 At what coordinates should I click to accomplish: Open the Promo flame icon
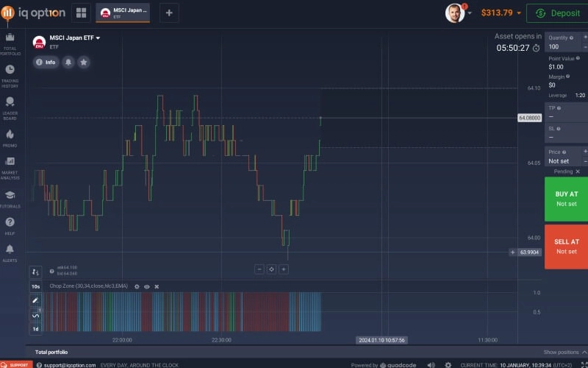10,138
